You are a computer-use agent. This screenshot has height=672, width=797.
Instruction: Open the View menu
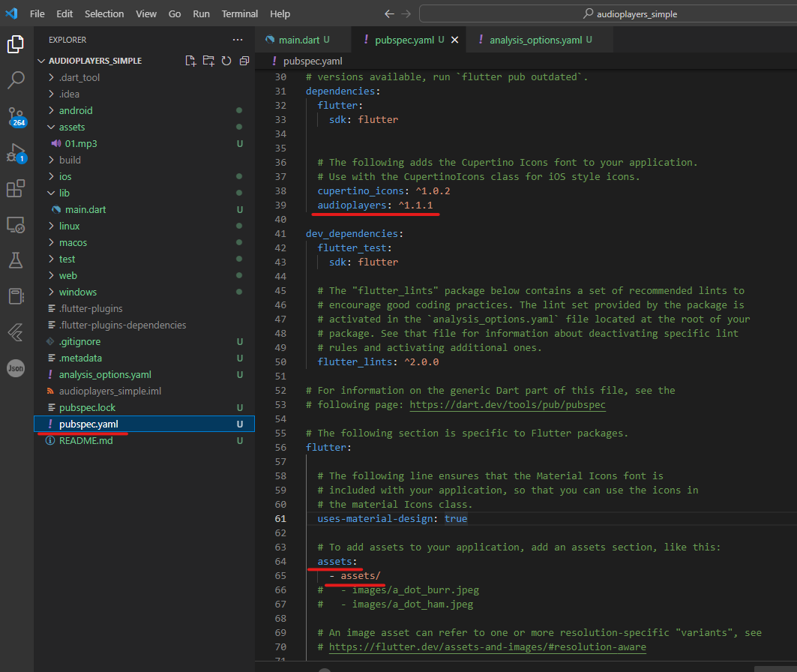pos(146,13)
